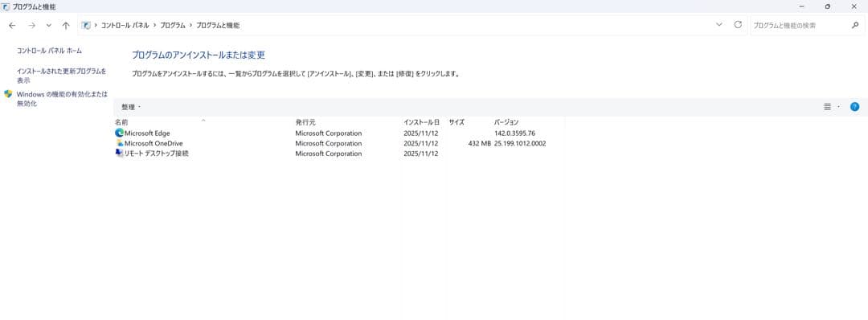Click the Control Panel icon in address bar
Screen dimensions: 868x320
[x=86, y=26]
